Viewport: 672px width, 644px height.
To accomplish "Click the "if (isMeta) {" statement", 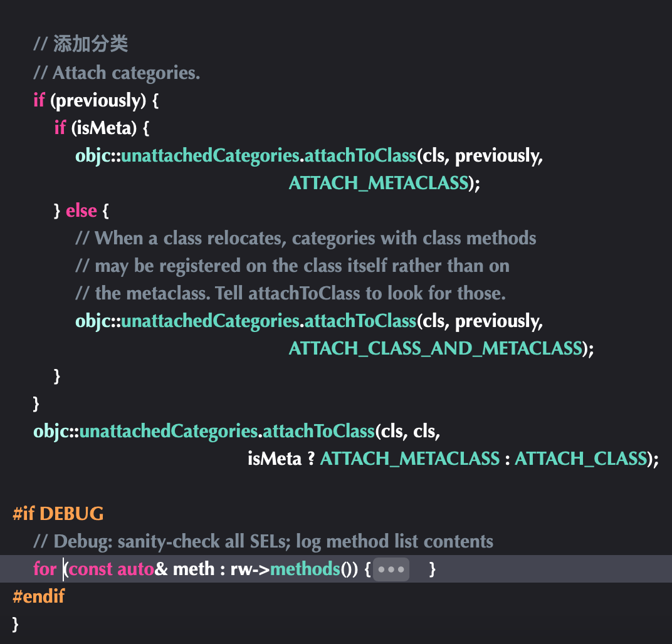I will (102, 128).
